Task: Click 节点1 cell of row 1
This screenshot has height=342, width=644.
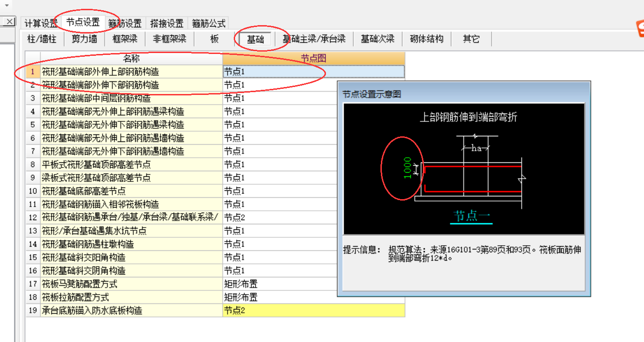Action: [314, 72]
